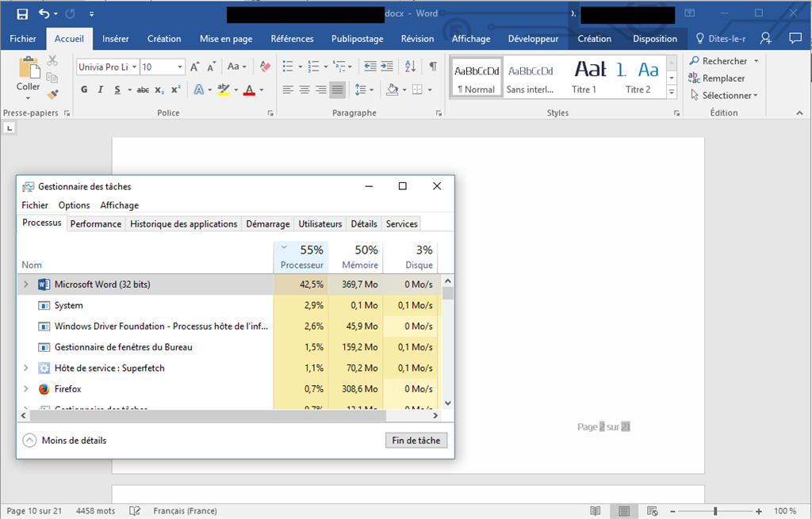812x519 pixels.
Task: Open the Remplacer replace dialog
Action: [x=717, y=78]
